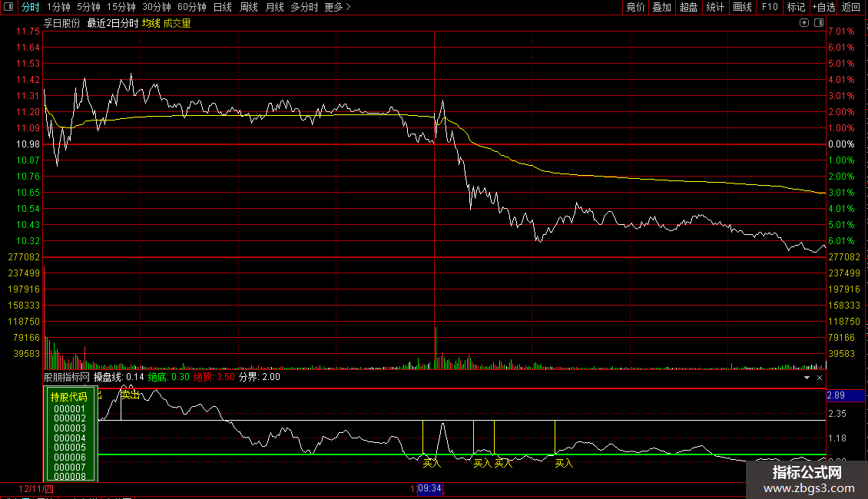Image resolution: width=868 pixels, height=499 pixels.
Task: Click the 12/11/四 date label
Action: pos(36,489)
